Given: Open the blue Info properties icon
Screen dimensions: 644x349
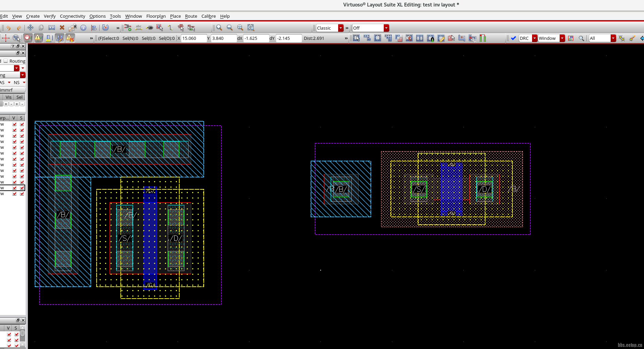Looking at the screenshot, I should point(83,28).
